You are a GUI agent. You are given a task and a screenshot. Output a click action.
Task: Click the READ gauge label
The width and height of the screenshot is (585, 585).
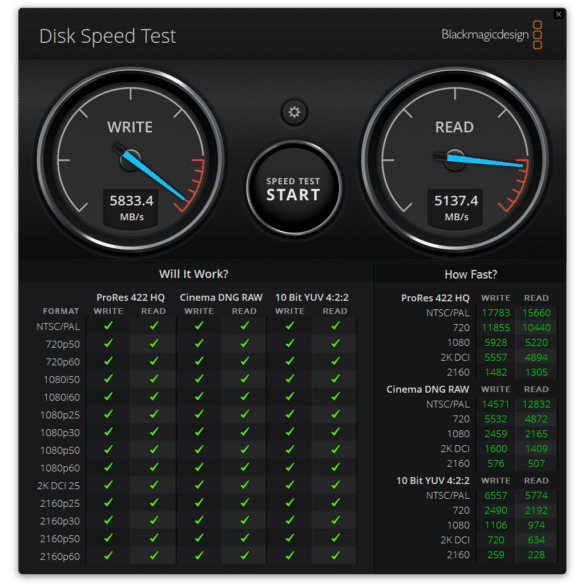(x=454, y=127)
